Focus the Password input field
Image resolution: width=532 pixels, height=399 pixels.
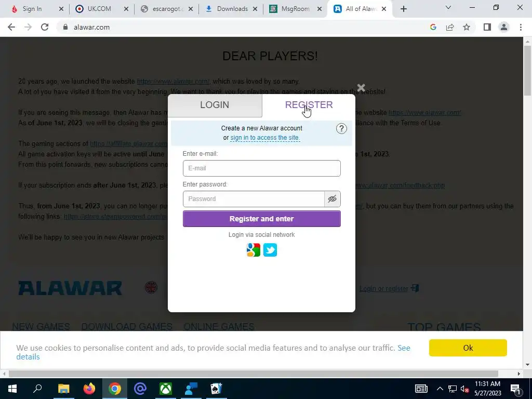(x=254, y=199)
